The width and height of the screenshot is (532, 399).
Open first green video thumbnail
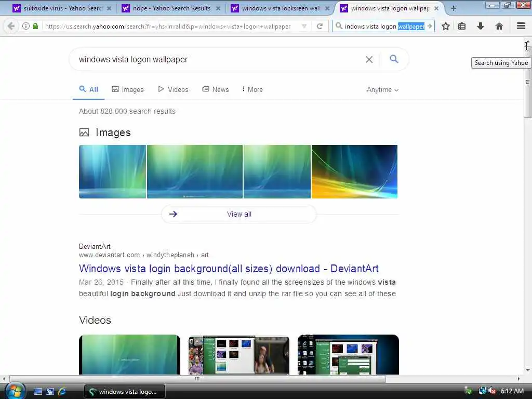click(x=129, y=354)
